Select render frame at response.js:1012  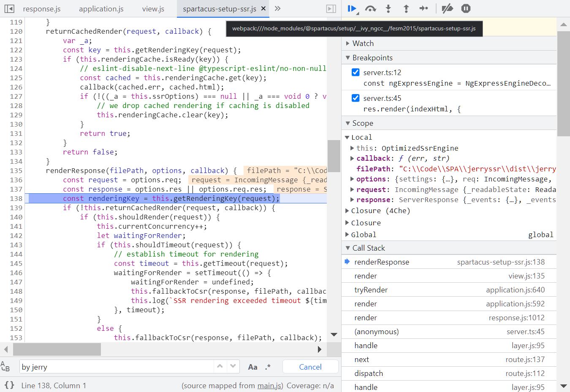(449, 318)
